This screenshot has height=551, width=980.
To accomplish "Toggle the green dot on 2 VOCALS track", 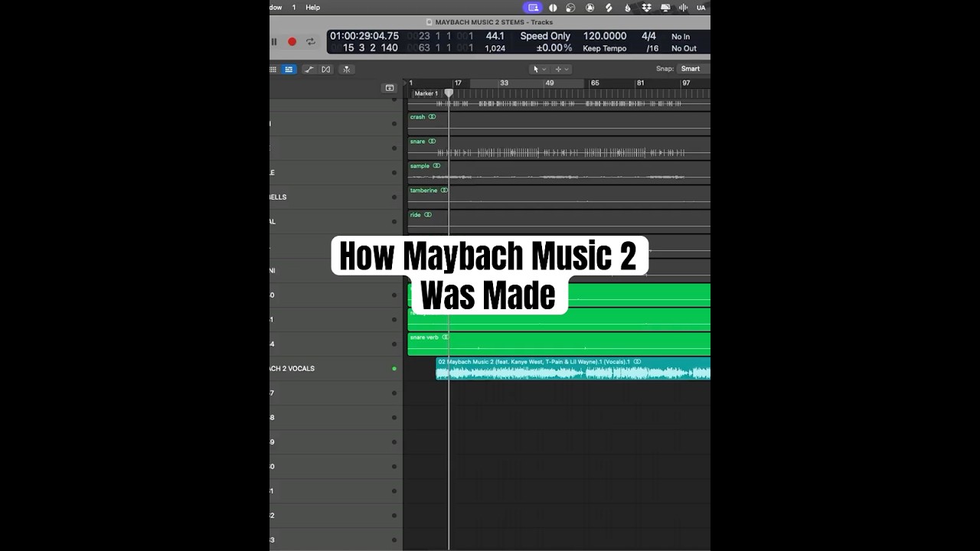I will click(394, 369).
